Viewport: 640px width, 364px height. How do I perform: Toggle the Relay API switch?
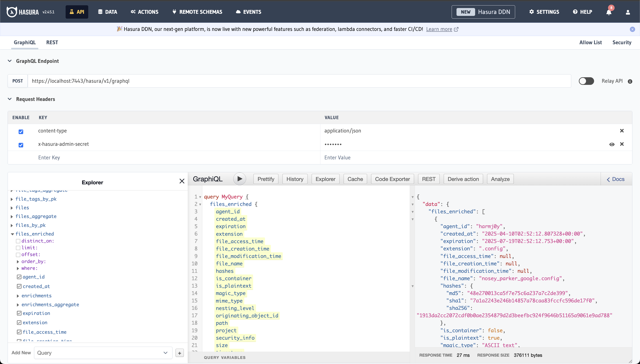[586, 81]
